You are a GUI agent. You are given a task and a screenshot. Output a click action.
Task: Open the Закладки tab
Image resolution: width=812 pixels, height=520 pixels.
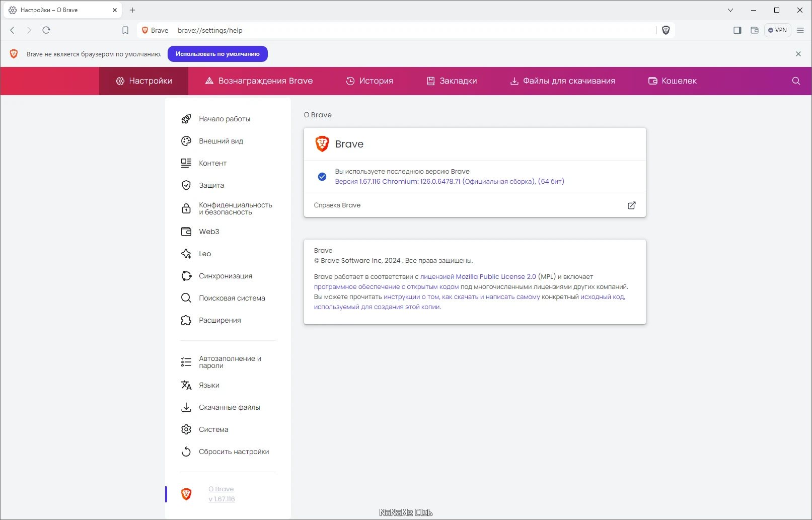452,81
